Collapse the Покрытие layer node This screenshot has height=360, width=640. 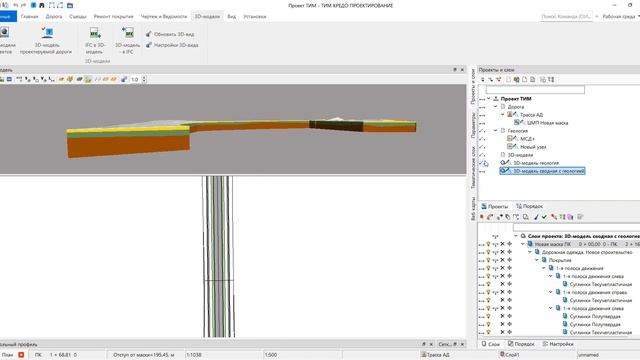pyautogui.click(x=537, y=260)
